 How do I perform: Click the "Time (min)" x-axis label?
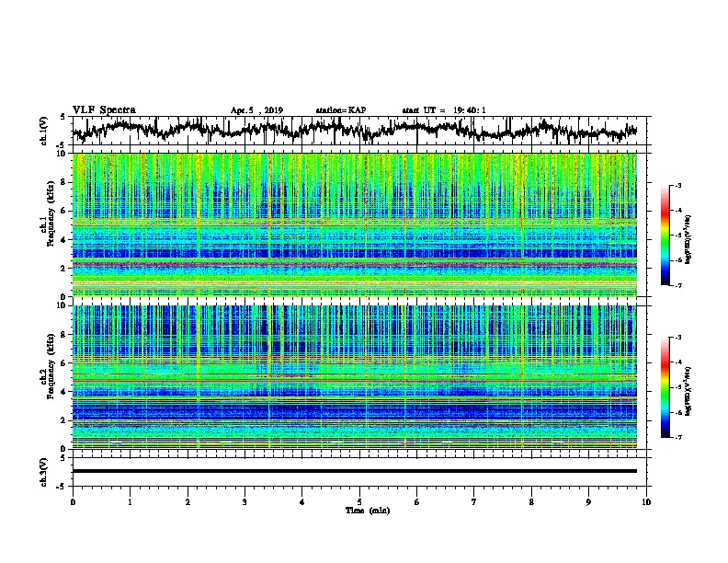tap(368, 511)
